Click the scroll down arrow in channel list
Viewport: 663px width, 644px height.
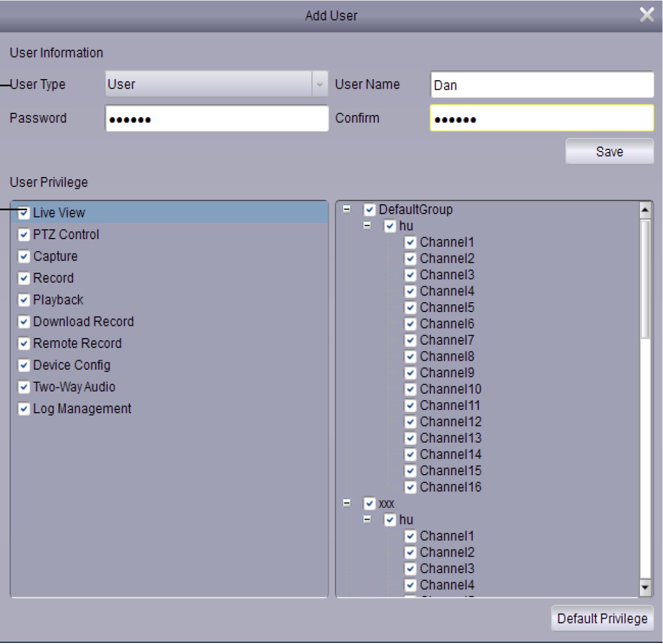coord(645,587)
